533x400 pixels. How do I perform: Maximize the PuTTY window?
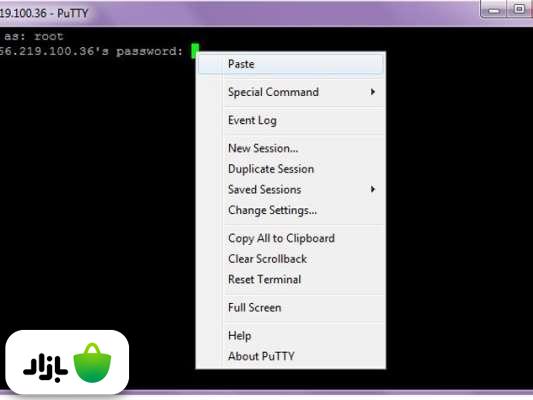519,9
